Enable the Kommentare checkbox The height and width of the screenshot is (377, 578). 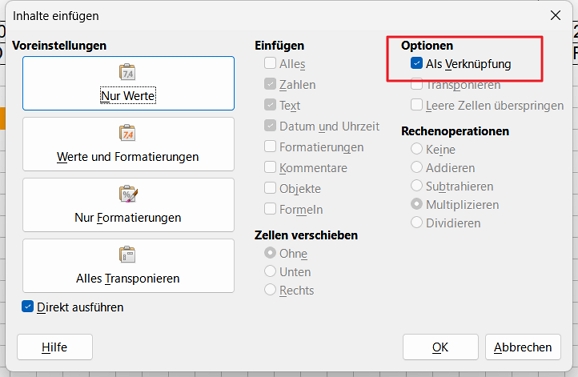[270, 167]
